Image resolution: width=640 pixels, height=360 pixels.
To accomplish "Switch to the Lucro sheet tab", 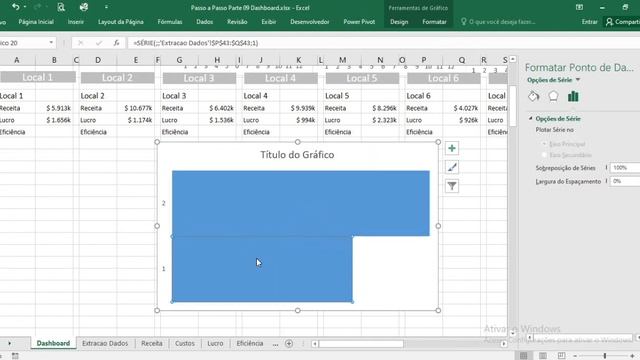I will pyautogui.click(x=215, y=343).
